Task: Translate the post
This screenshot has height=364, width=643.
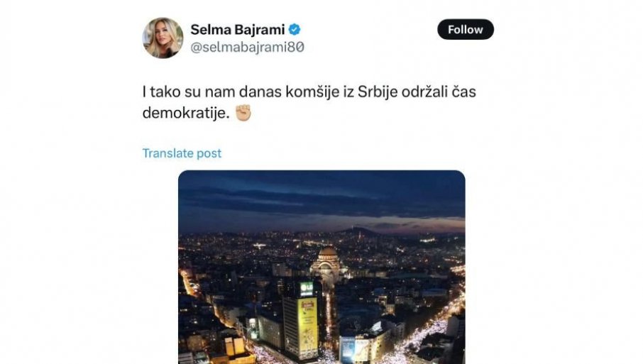Action: pyautogui.click(x=182, y=153)
